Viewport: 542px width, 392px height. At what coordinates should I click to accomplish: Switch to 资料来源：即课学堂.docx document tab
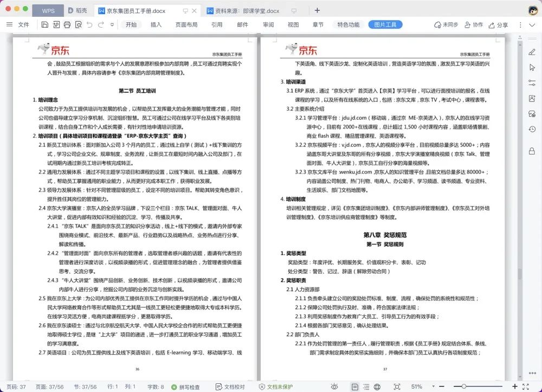pos(247,11)
